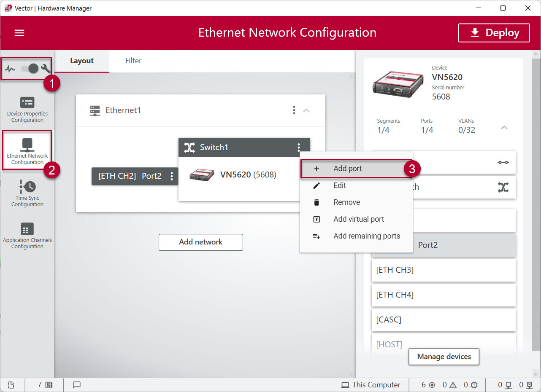Image resolution: width=541 pixels, height=392 pixels.
Task: Click the Ports 1/4 counter
Action: click(427, 126)
